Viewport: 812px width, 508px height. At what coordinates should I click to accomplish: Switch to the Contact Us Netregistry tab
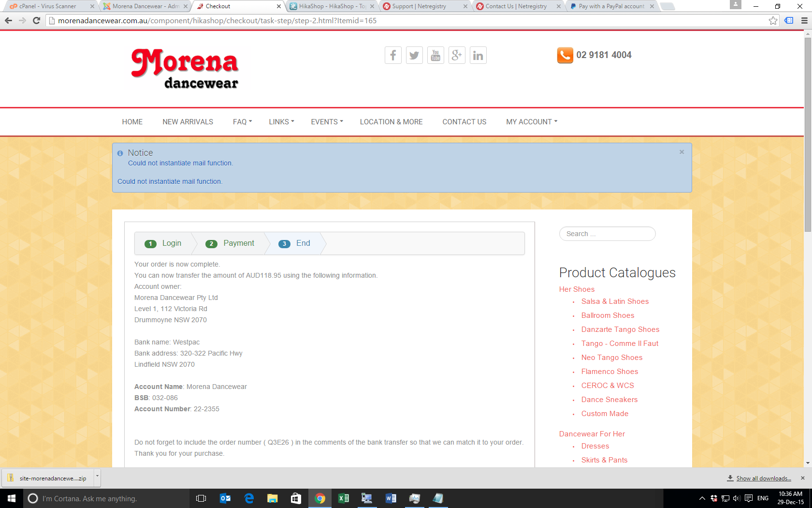coord(516,6)
